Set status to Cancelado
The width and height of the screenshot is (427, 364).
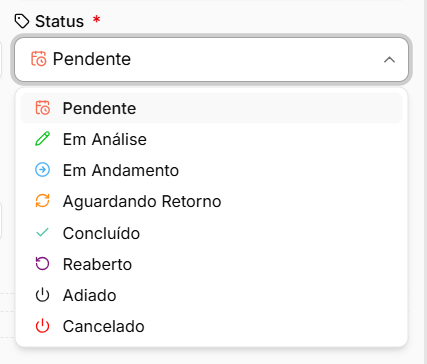(211, 326)
